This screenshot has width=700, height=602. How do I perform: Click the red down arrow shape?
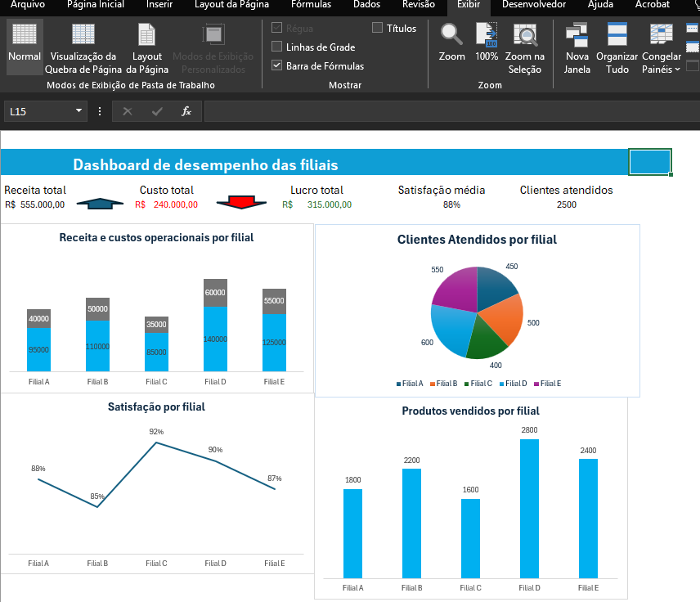236,202
